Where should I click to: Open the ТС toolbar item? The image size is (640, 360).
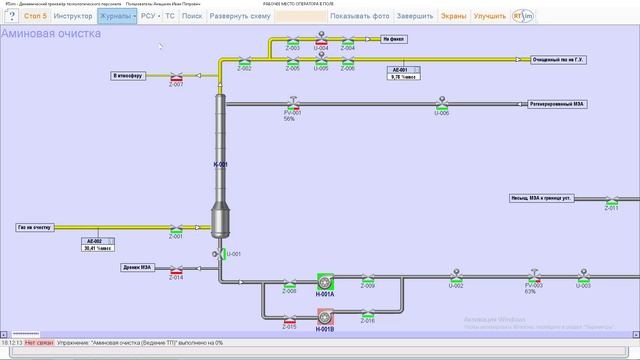pos(170,16)
